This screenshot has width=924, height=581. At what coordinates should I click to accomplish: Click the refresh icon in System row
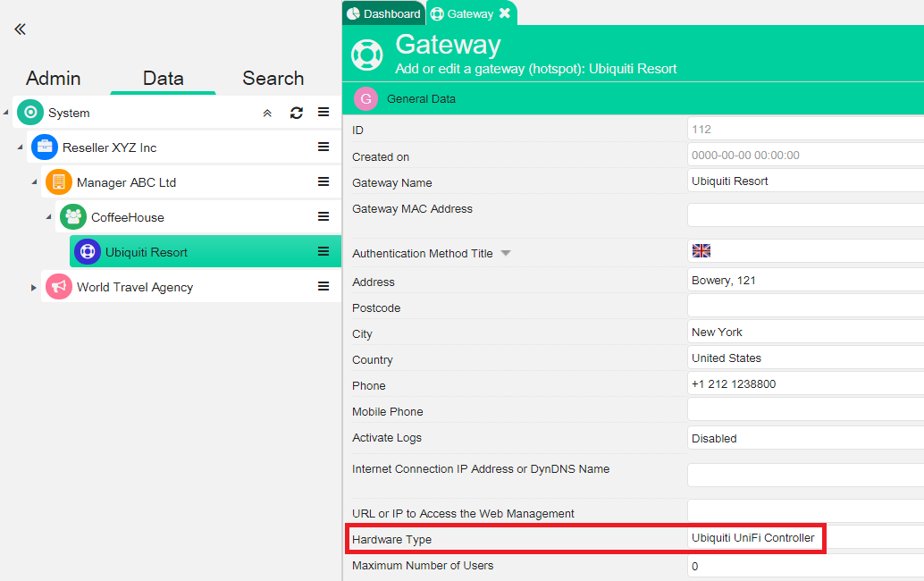tap(297, 113)
